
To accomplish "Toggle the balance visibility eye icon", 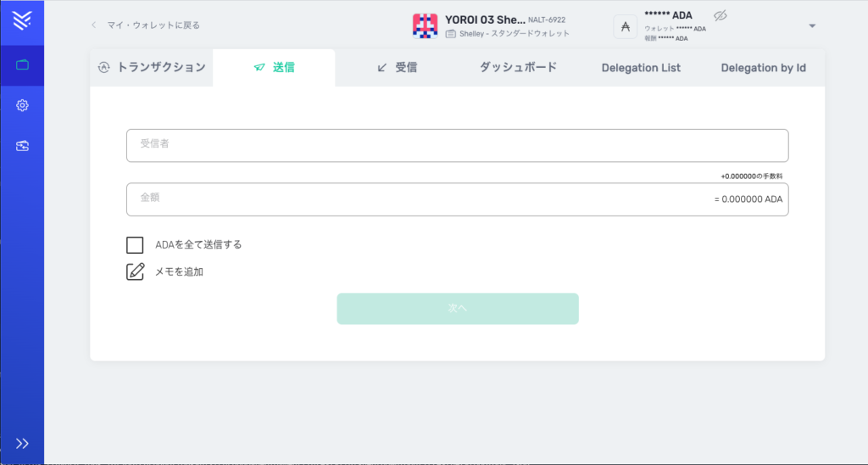I will [x=721, y=16].
